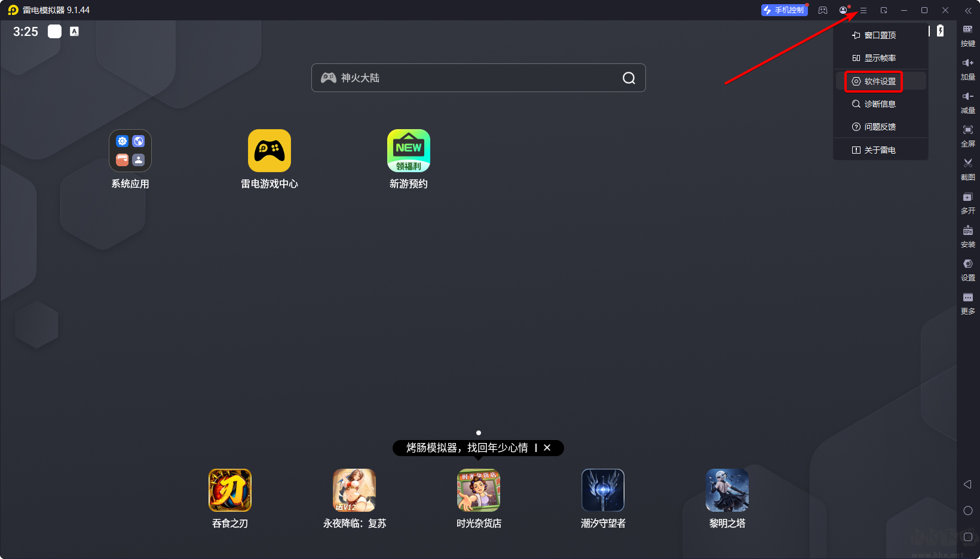Raise volume with the 加量 button
The image size is (980, 559).
click(x=967, y=69)
